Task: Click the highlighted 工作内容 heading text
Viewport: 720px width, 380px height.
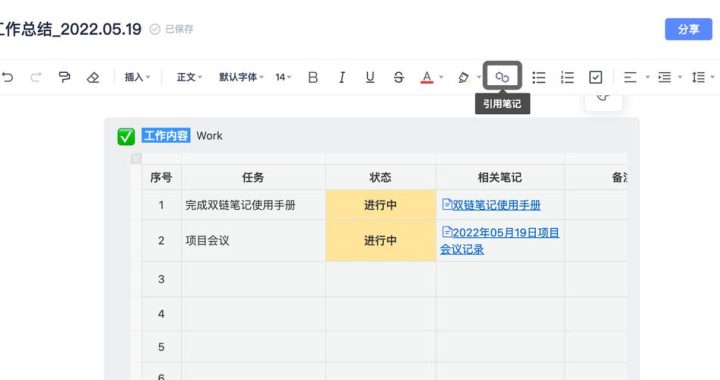Action: coord(166,135)
